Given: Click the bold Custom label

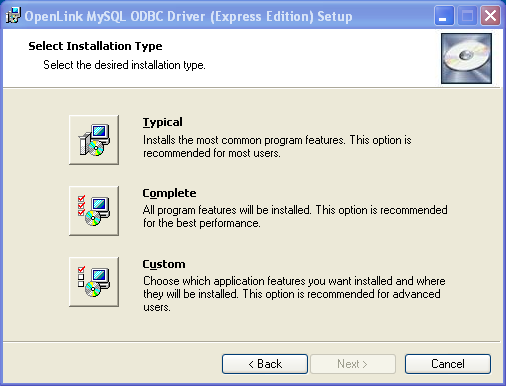Looking at the screenshot, I should pyautogui.click(x=164, y=264).
